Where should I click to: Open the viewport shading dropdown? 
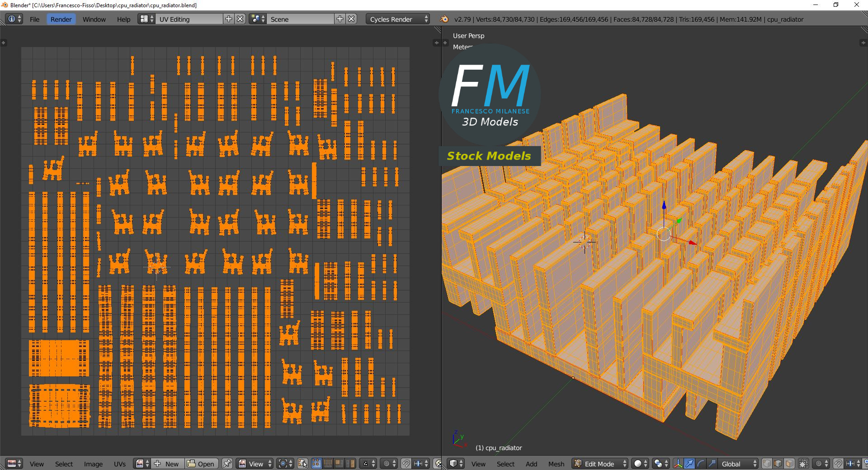click(x=640, y=464)
